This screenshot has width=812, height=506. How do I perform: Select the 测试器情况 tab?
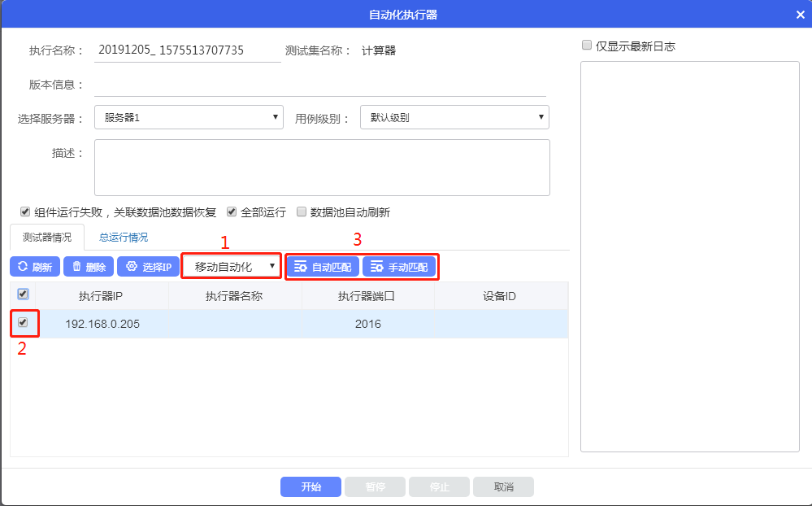47,238
